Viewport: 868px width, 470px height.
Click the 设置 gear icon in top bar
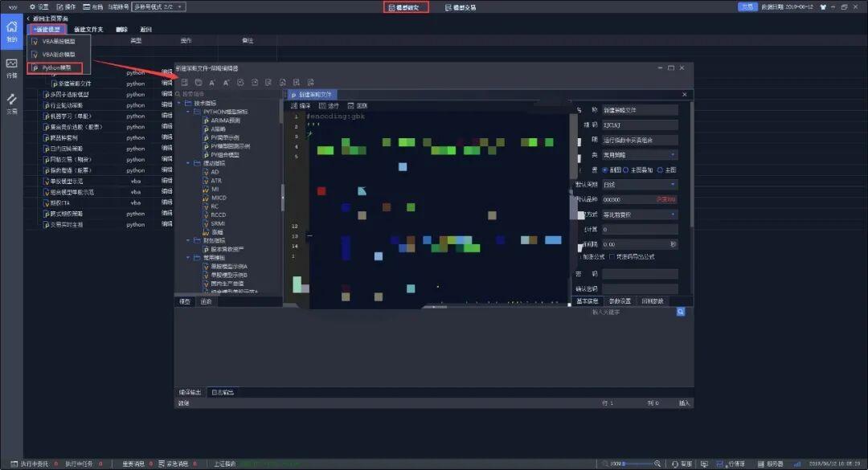coord(32,6)
